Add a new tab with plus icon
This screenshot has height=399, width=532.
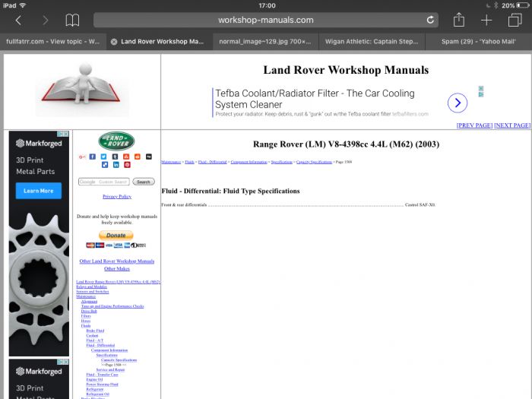(x=486, y=21)
